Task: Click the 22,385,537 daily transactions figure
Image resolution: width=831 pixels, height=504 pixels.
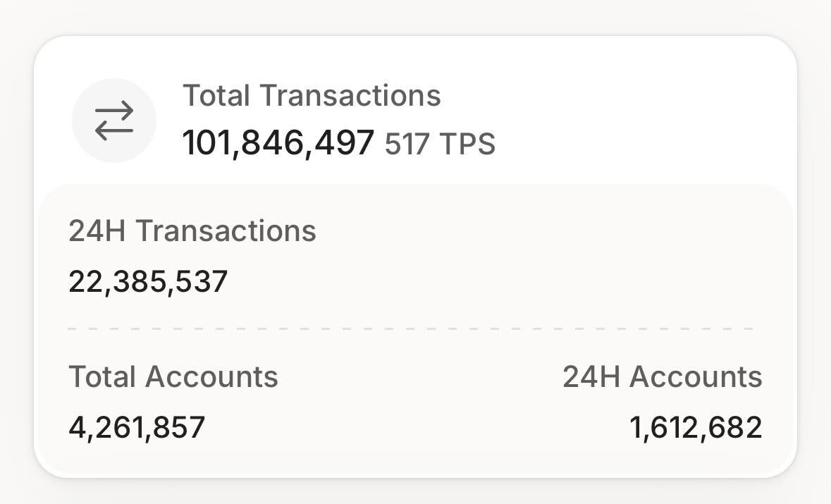Action: 148,282
